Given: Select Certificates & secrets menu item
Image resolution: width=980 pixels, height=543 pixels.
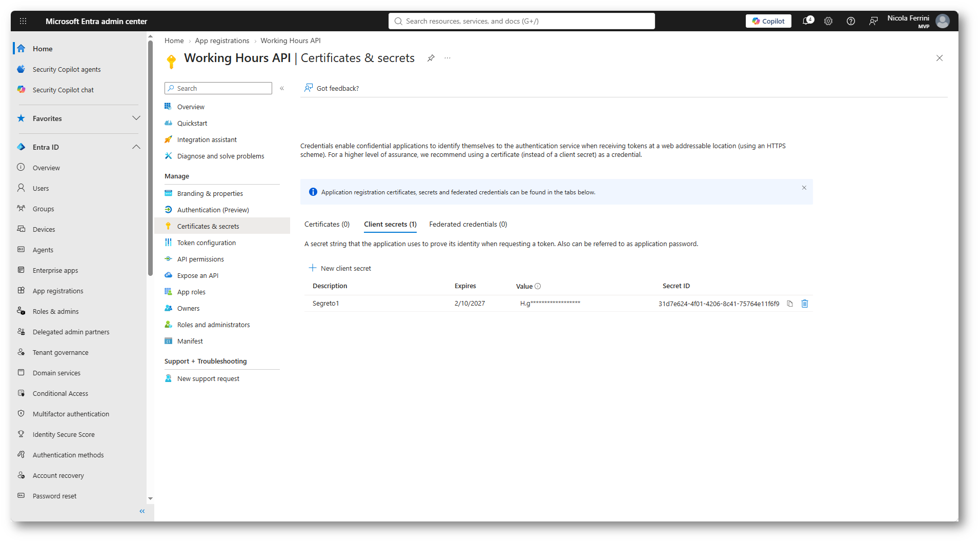Looking at the screenshot, I should [222, 226].
